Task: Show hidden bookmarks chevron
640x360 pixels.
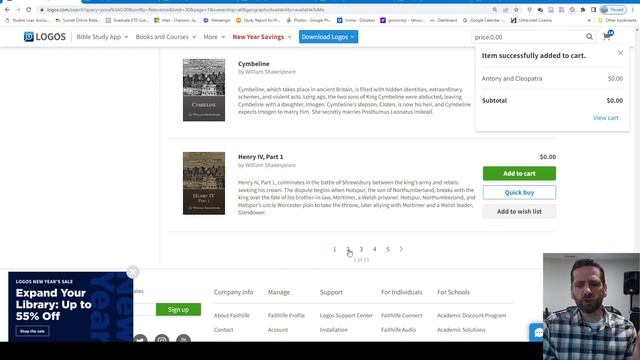Action: pyautogui.click(x=589, y=20)
